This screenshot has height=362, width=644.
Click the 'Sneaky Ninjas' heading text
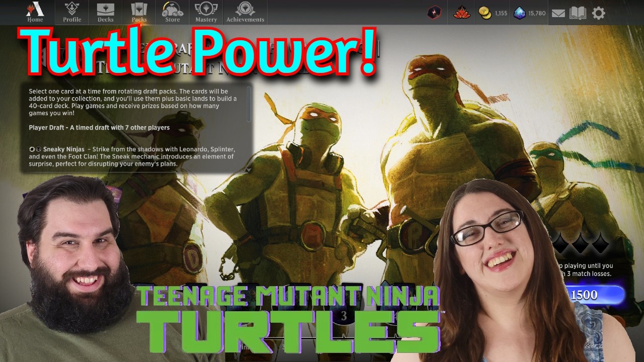63,149
